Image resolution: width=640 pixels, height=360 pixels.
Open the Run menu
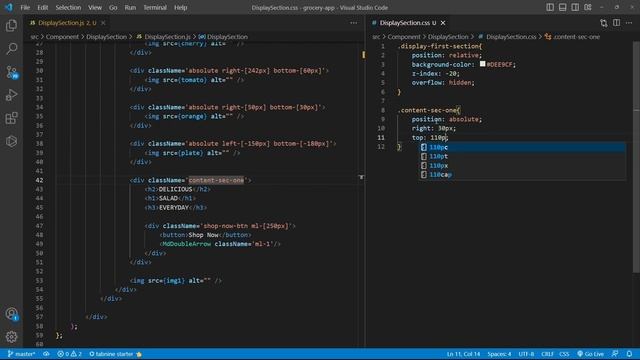pyautogui.click(x=130, y=7)
